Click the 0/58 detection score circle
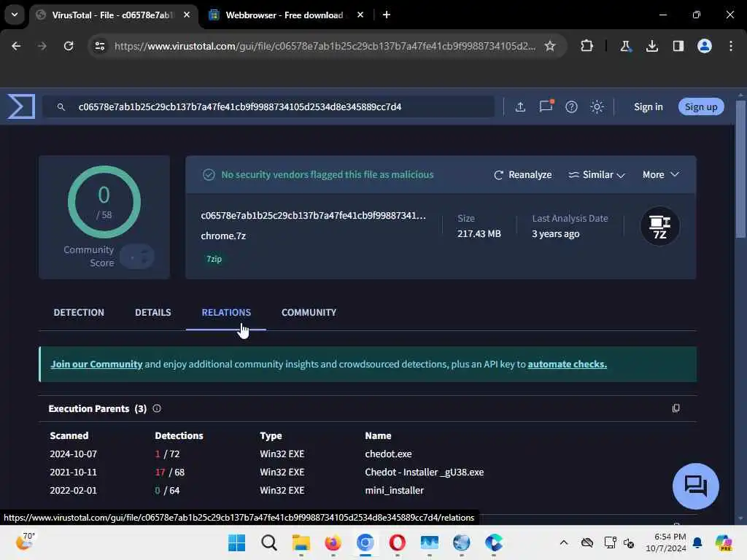The width and height of the screenshot is (747, 560). 104,202
